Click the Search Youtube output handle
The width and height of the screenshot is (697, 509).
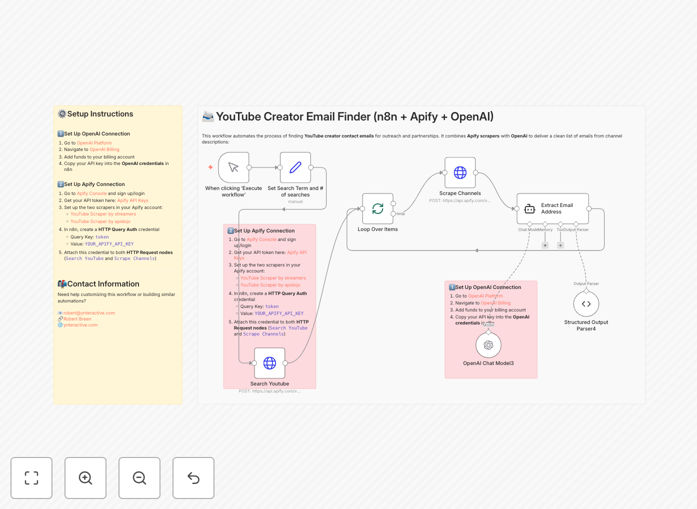click(x=285, y=363)
